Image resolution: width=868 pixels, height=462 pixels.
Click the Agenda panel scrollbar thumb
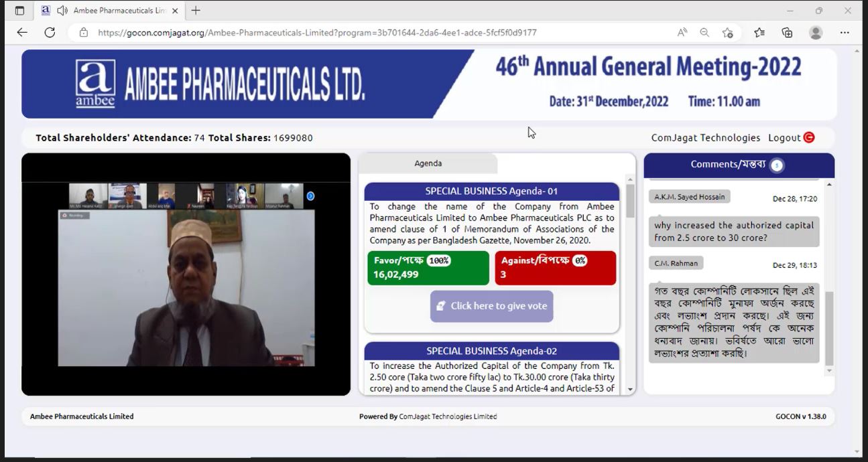click(x=630, y=201)
